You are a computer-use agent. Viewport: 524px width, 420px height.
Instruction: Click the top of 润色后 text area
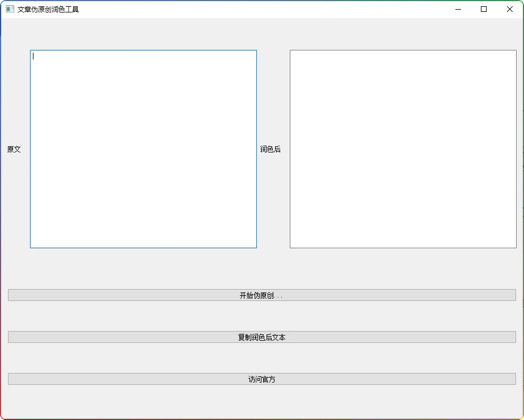tap(403, 57)
